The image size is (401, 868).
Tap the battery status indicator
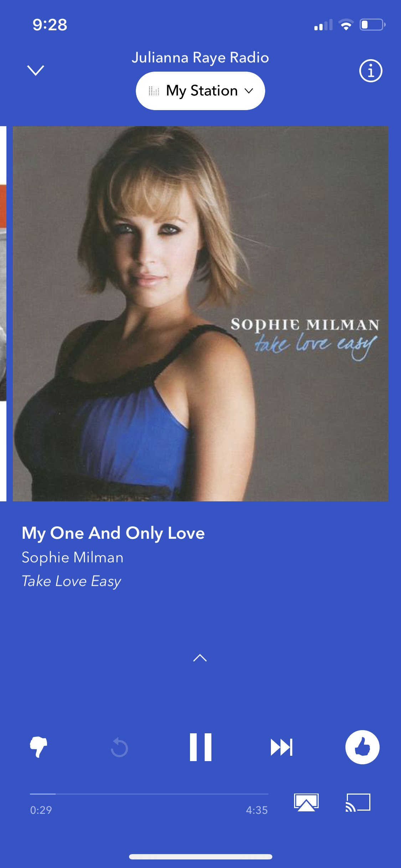[x=372, y=25]
